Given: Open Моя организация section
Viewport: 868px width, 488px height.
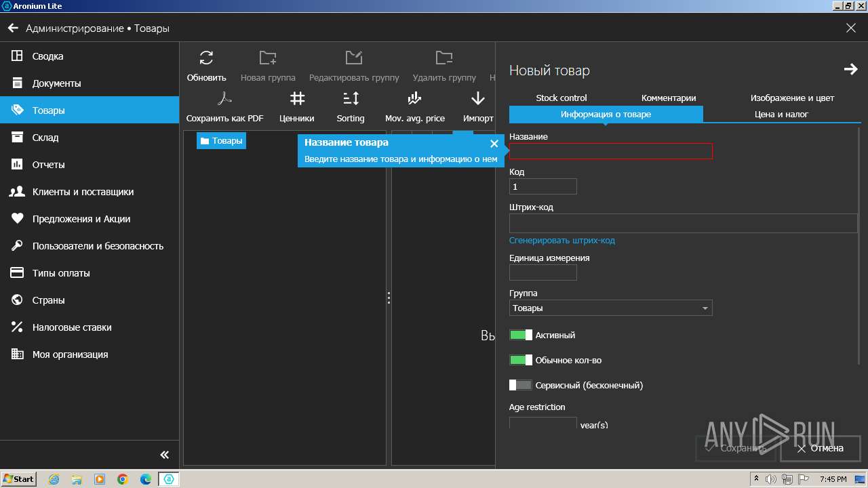Looking at the screenshot, I should 90,354.
